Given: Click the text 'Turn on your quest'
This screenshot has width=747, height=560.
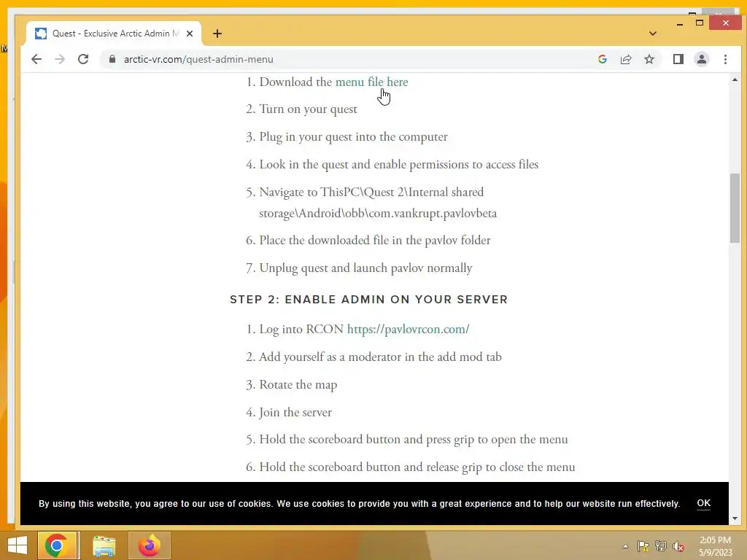Looking at the screenshot, I should tap(308, 109).
